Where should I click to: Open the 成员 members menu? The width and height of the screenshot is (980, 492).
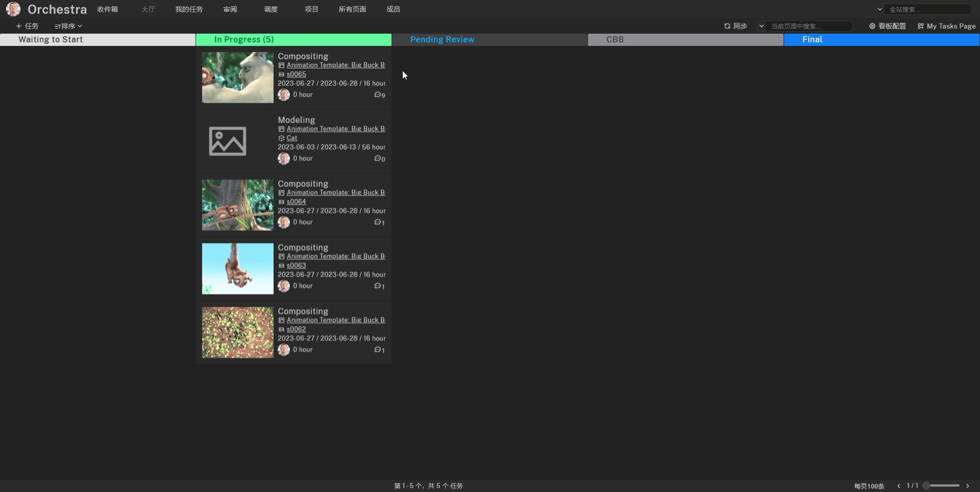pyautogui.click(x=393, y=9)
